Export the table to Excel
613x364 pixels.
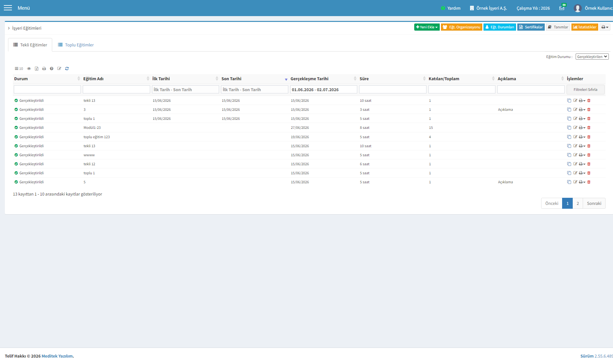37,69
